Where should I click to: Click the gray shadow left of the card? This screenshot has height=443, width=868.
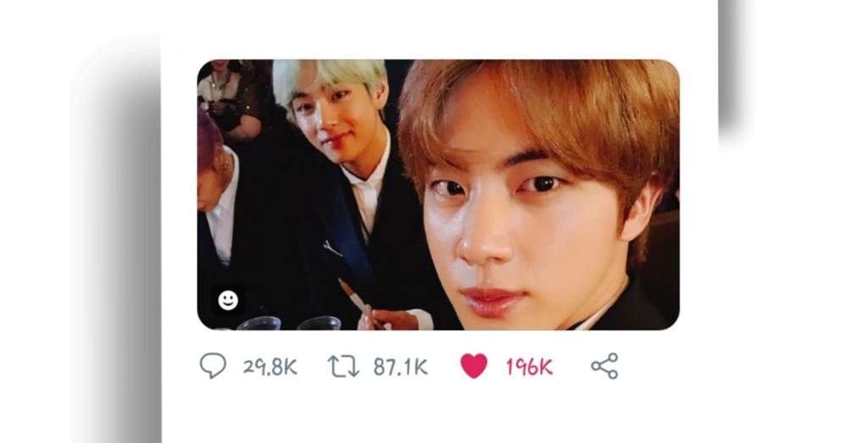coord(116,249)
